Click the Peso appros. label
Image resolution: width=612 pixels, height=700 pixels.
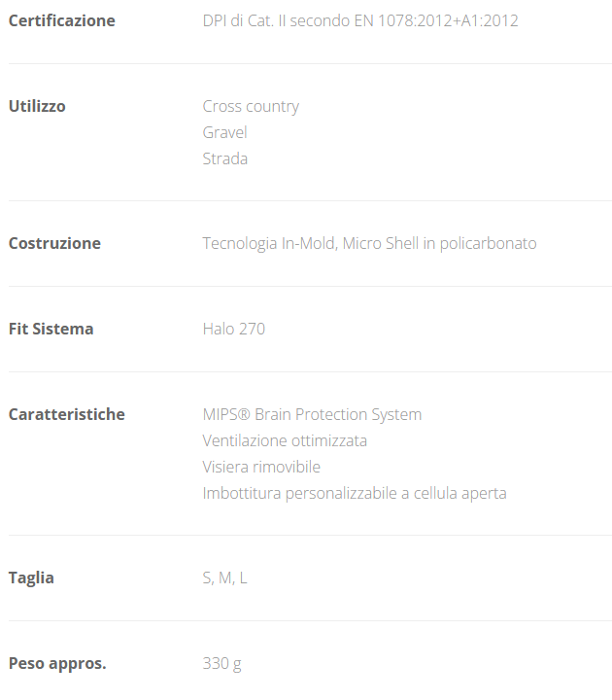coord(57,663)
